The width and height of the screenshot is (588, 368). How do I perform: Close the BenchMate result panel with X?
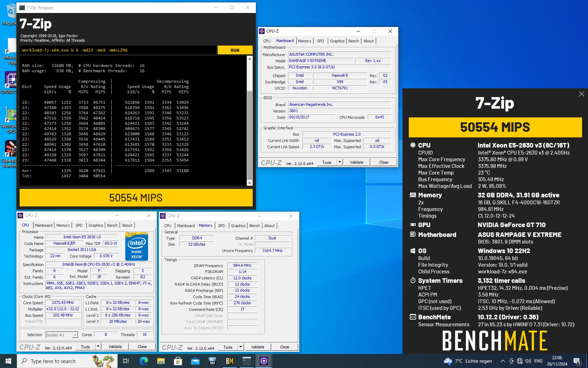coord(581,94)
